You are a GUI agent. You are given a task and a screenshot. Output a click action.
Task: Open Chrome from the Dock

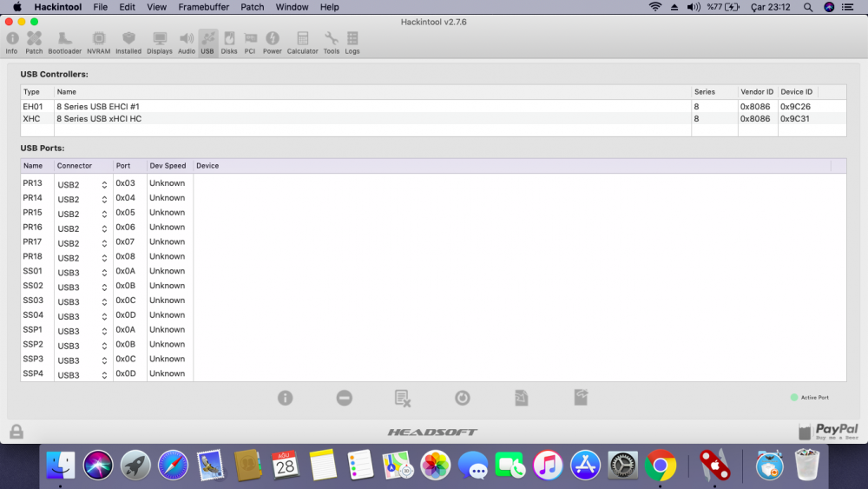660,466
